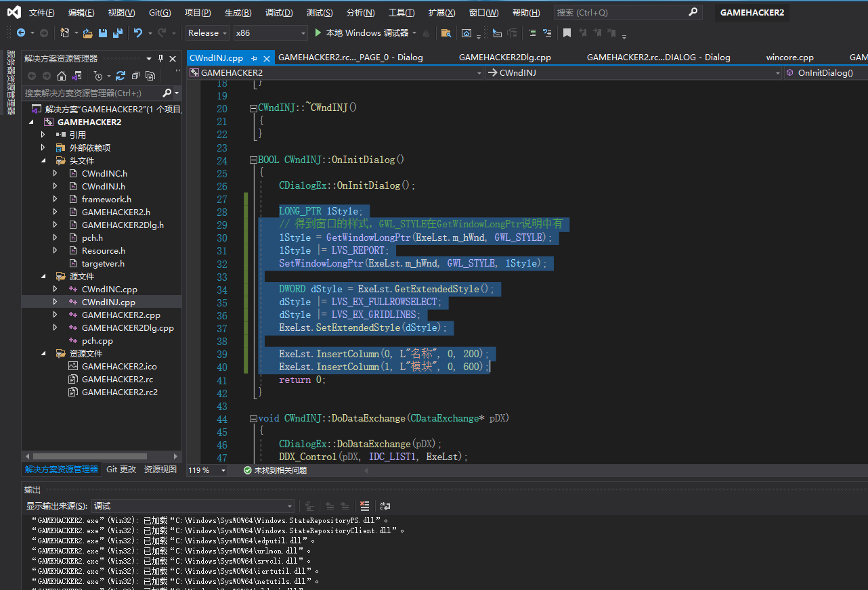
Task: Close the CWndINJ.cpp tab
Action: [266, 58]
